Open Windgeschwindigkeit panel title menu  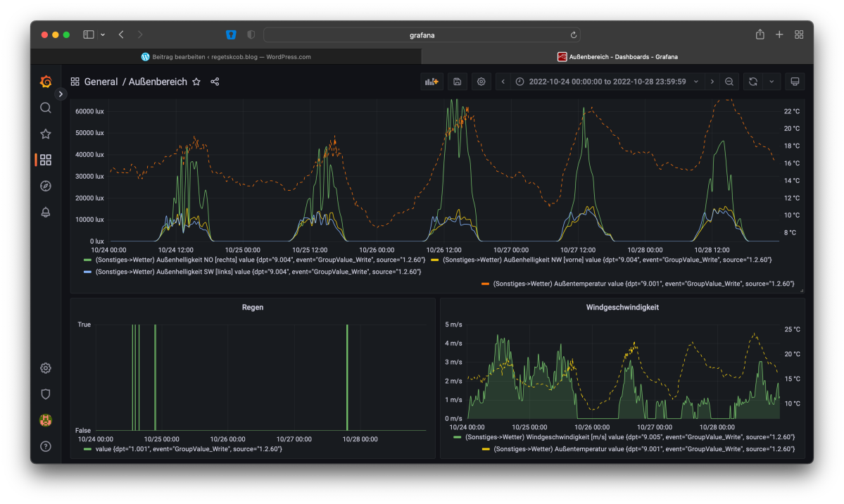(x=622, y=307)
